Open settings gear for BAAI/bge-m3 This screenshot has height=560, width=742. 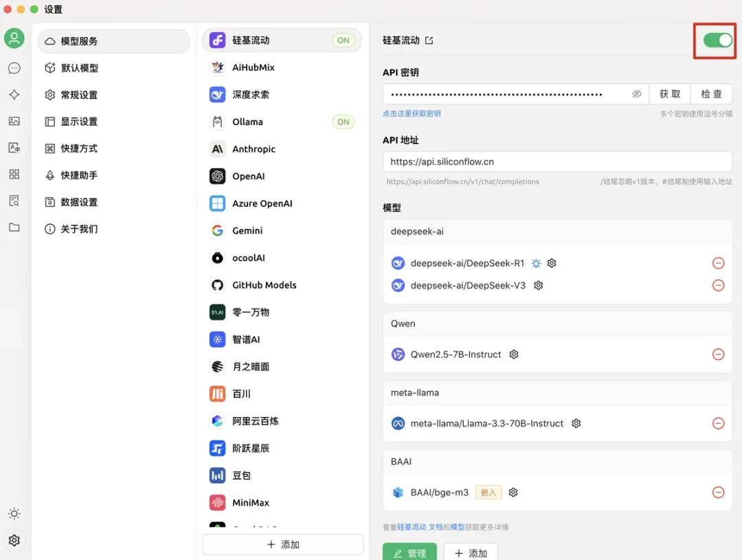(513, 493)
